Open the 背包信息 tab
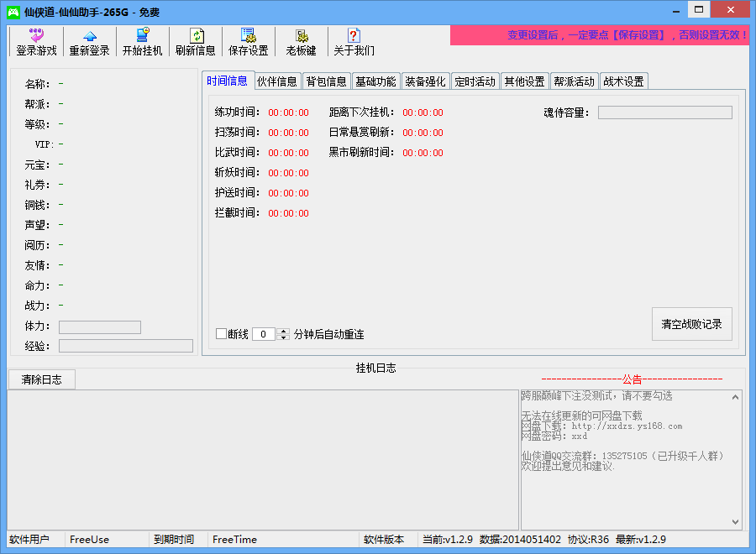This screenshot has width=756, height=554. pos(327,81)
